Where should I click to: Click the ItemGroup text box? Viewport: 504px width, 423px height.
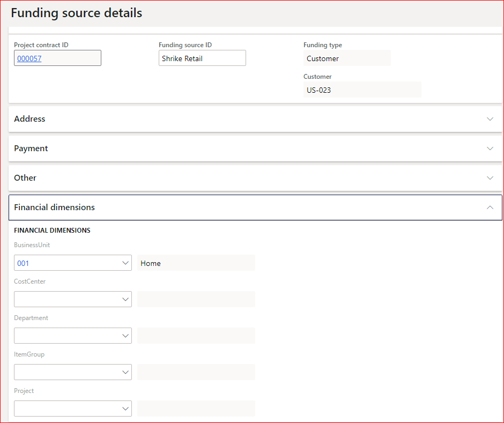tap(64, 372)
